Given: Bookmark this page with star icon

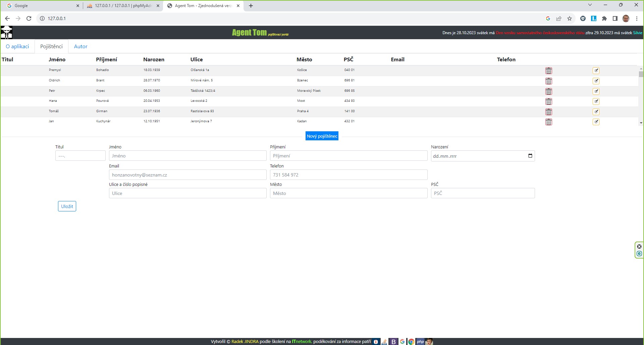Looking at the screenshot, I should 569,18.
